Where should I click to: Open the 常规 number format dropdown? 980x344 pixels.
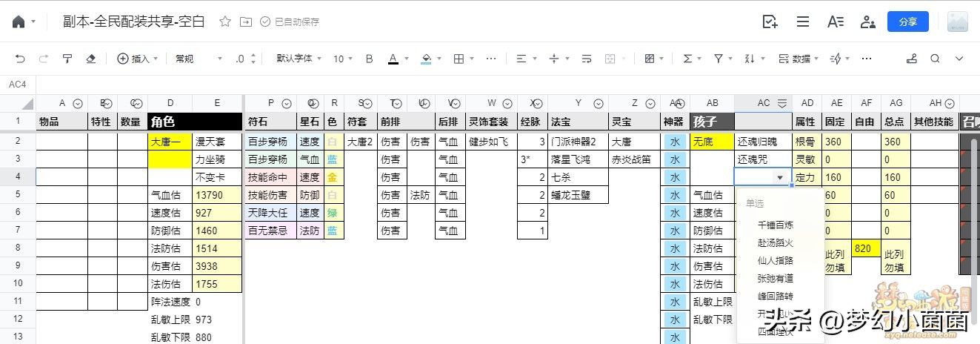pyautogui.click(x=199, y=59)
